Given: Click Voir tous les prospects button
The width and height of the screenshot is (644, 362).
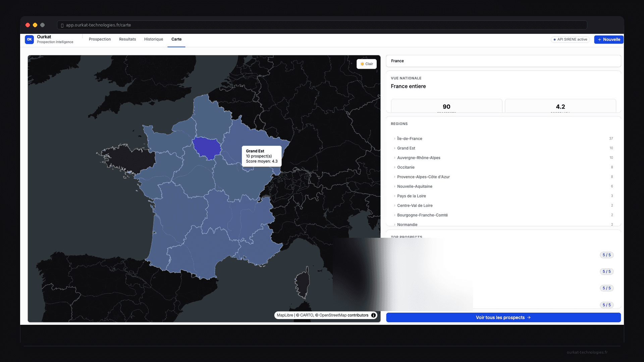Looking at the screenshot, I should 503,317.
